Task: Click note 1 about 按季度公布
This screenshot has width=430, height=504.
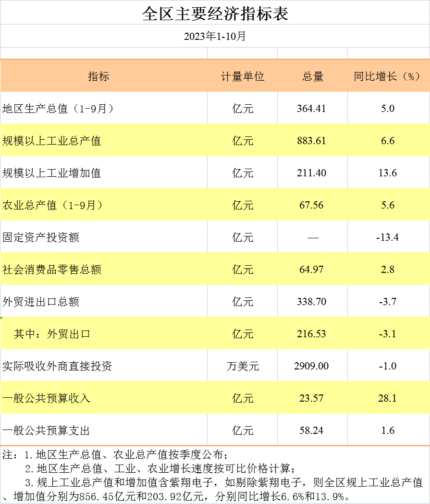Action: tap(115, 455)
